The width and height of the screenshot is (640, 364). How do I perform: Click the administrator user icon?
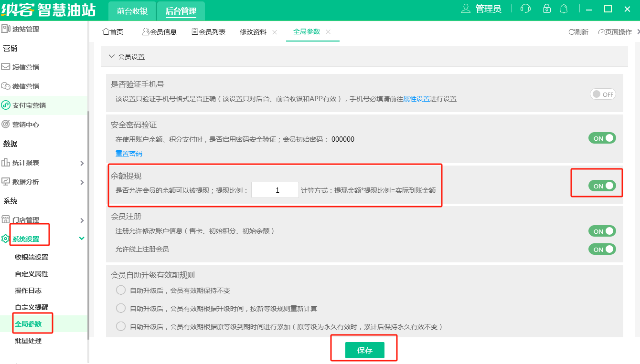(466, 9)
